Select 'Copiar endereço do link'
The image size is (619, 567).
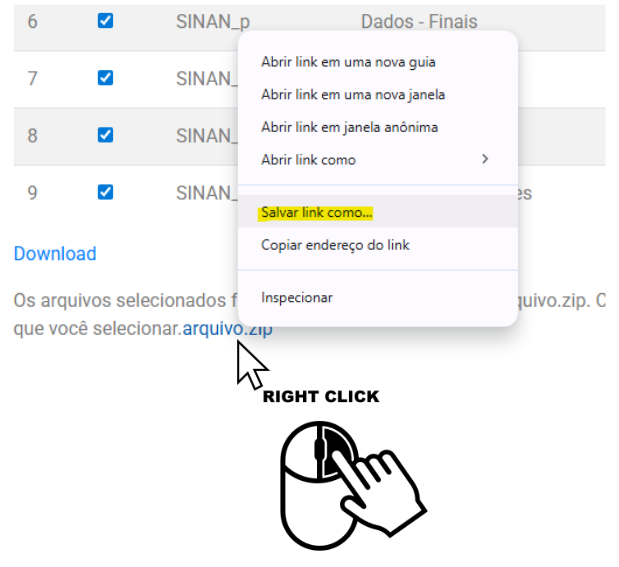(x=378, y=245)
